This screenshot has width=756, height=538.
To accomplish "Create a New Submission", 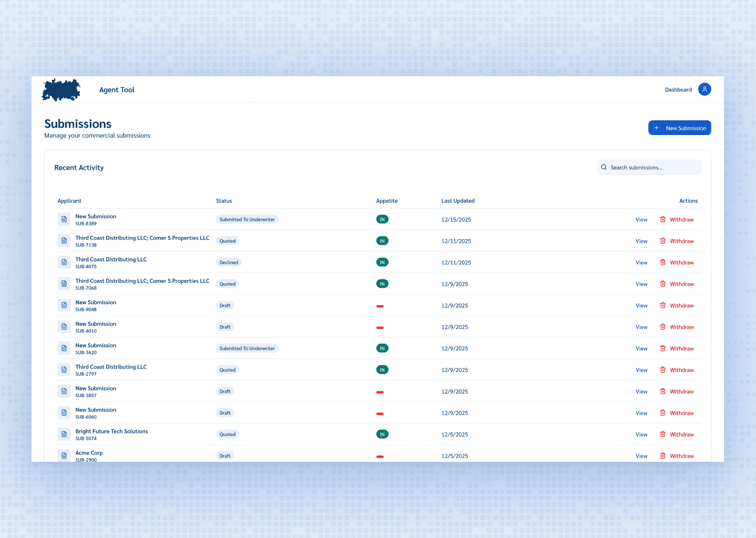I will [x=679, y=128].
